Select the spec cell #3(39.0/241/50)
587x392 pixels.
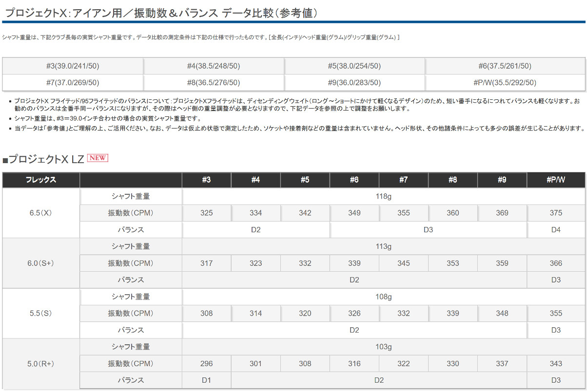[x=73, y=66]
